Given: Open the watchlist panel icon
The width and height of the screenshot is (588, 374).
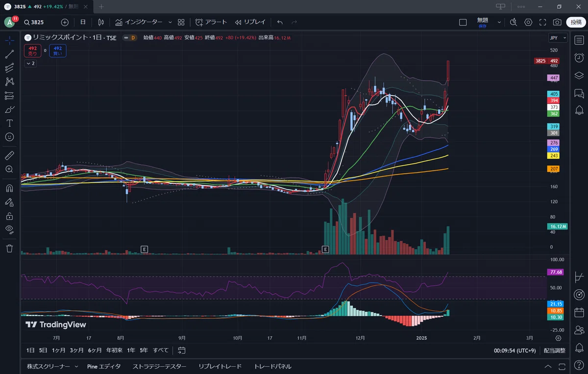Looking at the screenshot, I should [x=579, y=40].
